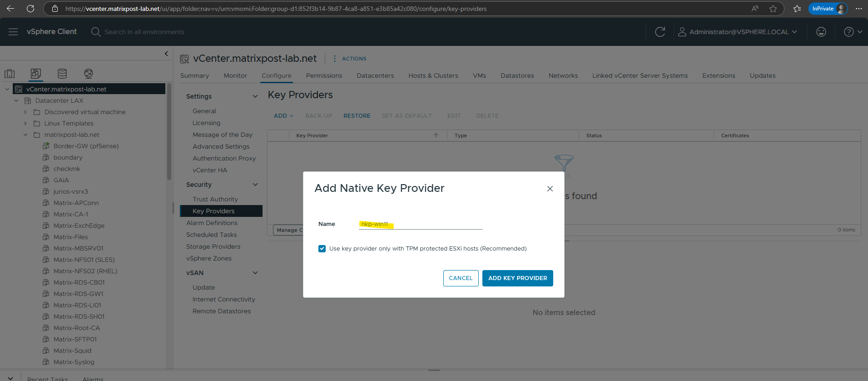The width and height of the screenshot is (868, 381).
Task: Select the checkmk VM in the tree
Action: 67,169
